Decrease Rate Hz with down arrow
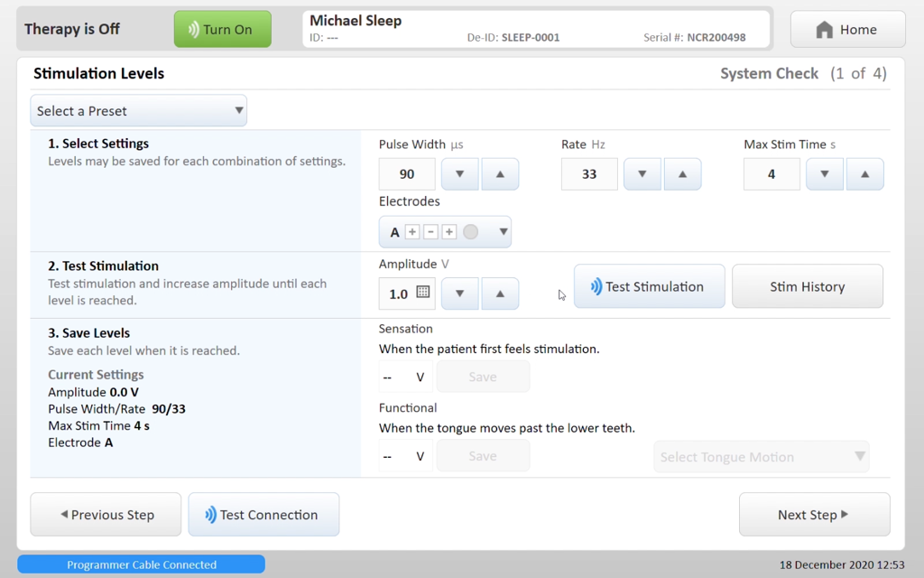The height and width of the screenshot is (578, 924). coord(642,174)
